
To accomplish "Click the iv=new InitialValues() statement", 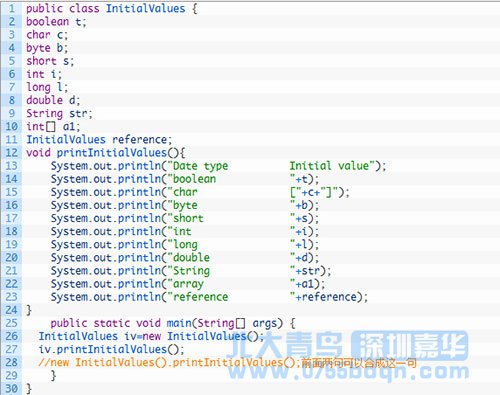I will point(151,336).
